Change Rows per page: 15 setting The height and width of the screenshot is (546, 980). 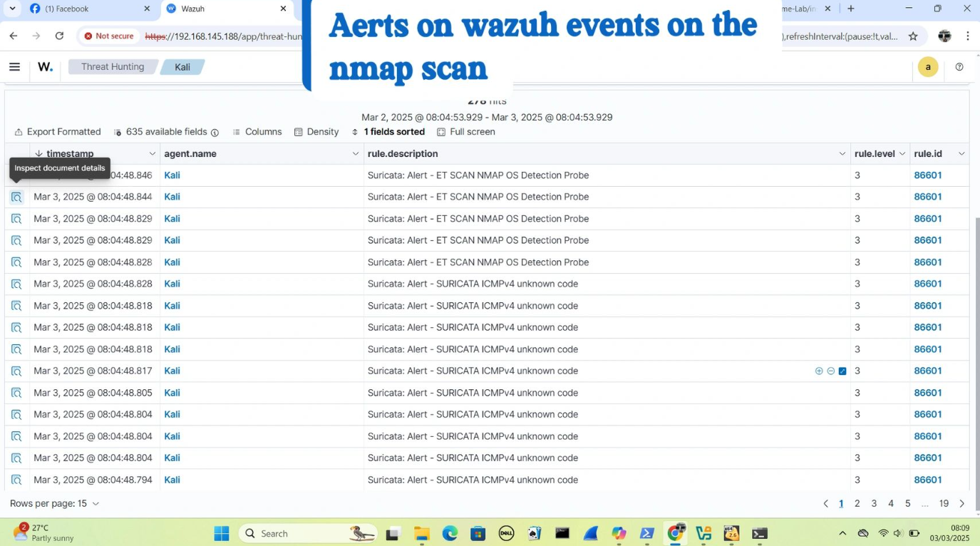coord(54,503)
